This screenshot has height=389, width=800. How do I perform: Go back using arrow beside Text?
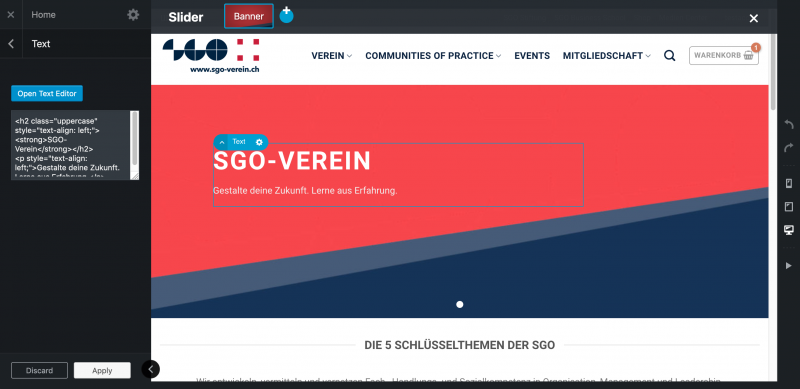pos(11,44)
